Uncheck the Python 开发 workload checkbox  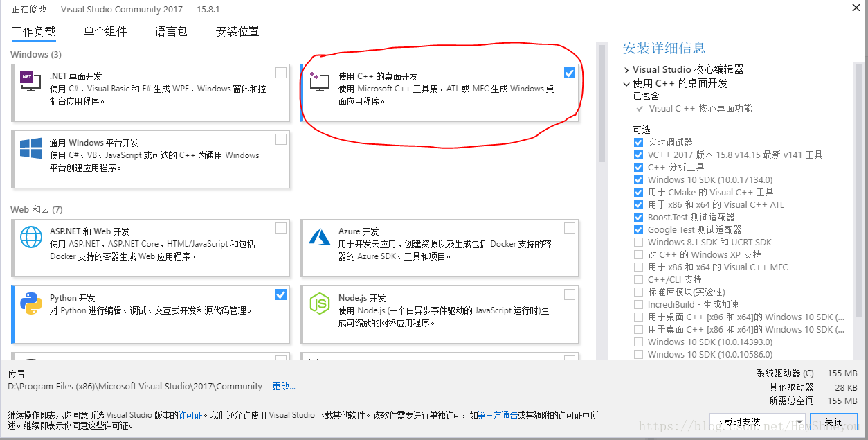pyautogui.click(x=280, y=294)
